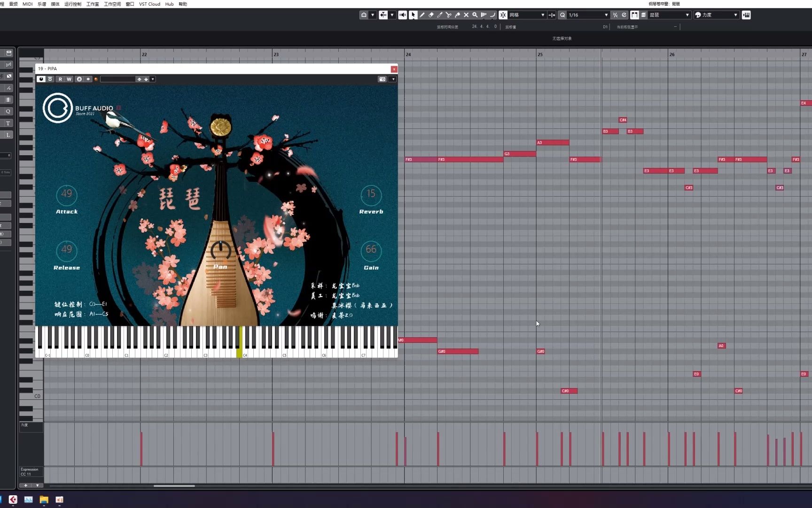The width and height of the screenshot is (812, 508).
Task: Select the Erase tool
Action: pyautogui.click(x=431, y=15)
